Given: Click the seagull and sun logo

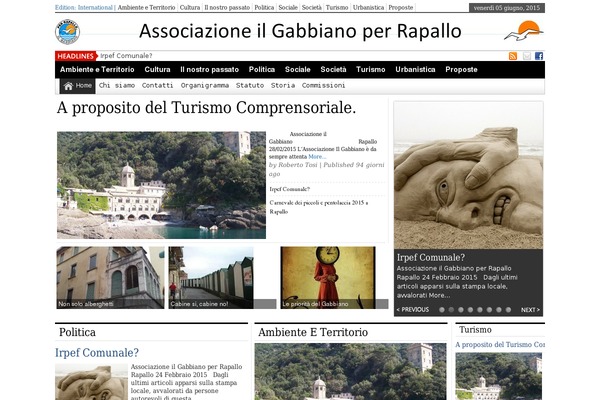Looking at the screenshot, I should pos(523,31).
